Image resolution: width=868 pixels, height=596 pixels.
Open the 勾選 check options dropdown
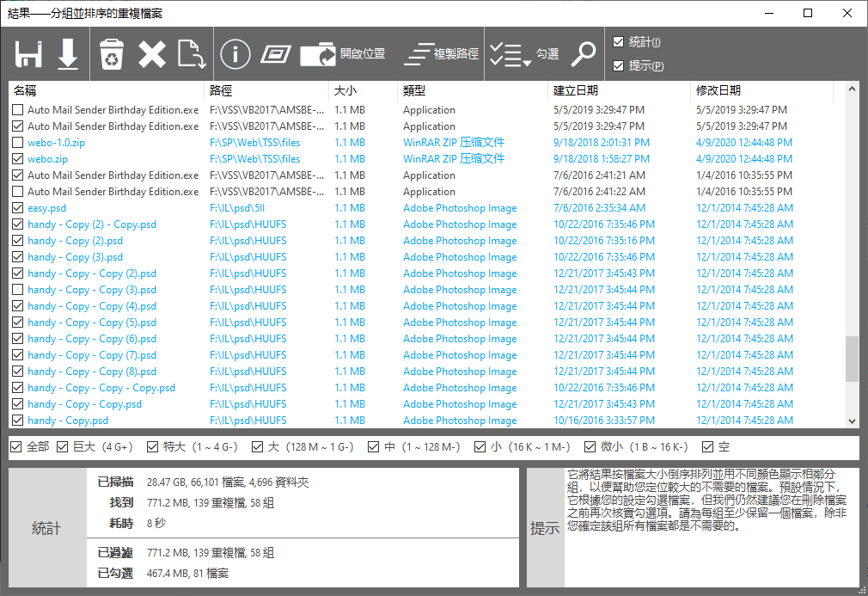[x=524, y=54]
